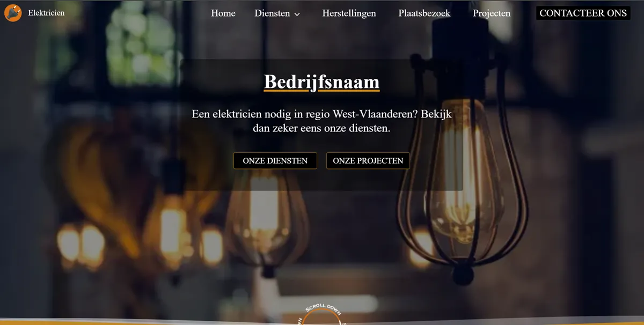Image resolution: width=644 pixels, height=325 pixels.
Task: Click the Elektricien brand name text
Action: click(x=46, y=13)
